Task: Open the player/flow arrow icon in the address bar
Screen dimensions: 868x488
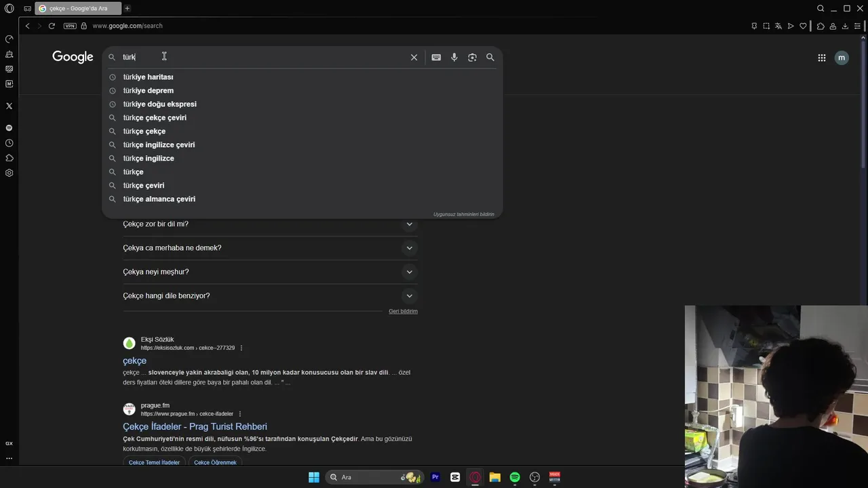Action: click(x=791, y=26)
